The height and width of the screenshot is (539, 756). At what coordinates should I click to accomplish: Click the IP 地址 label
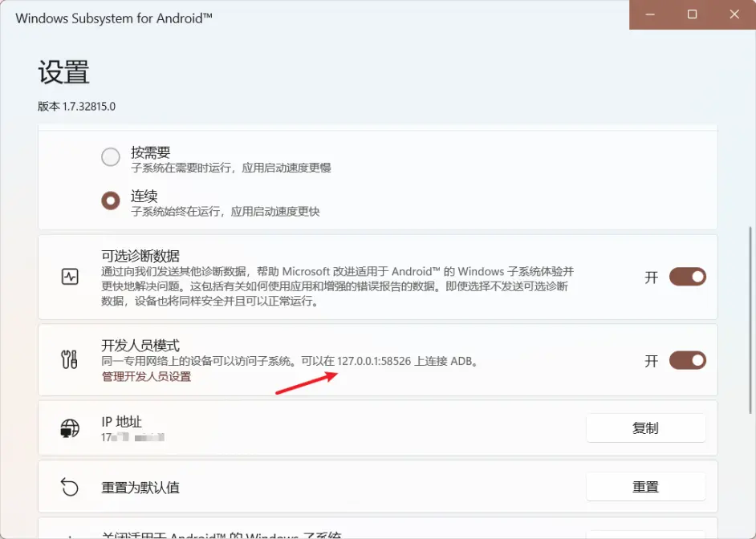click(121, 421)
